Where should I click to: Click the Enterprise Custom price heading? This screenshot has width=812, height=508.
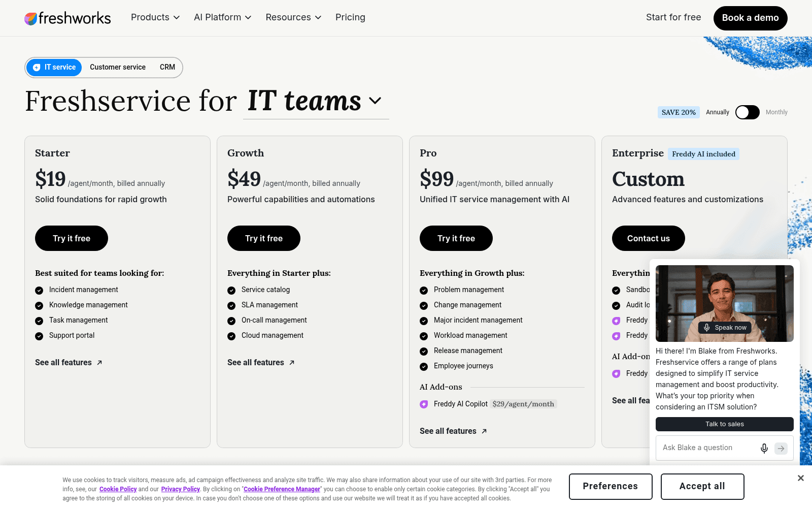[x=648, y=179]
